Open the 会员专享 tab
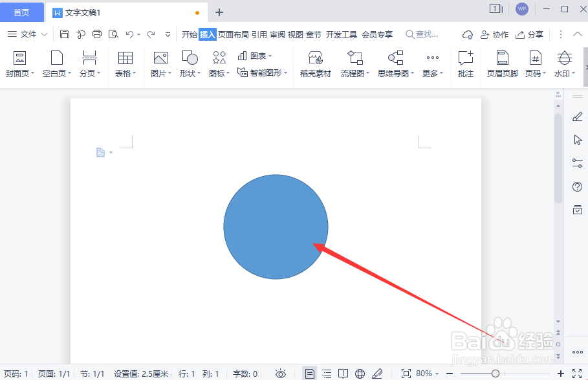This screenshot has width=588, height=380. tap(377, 34)
